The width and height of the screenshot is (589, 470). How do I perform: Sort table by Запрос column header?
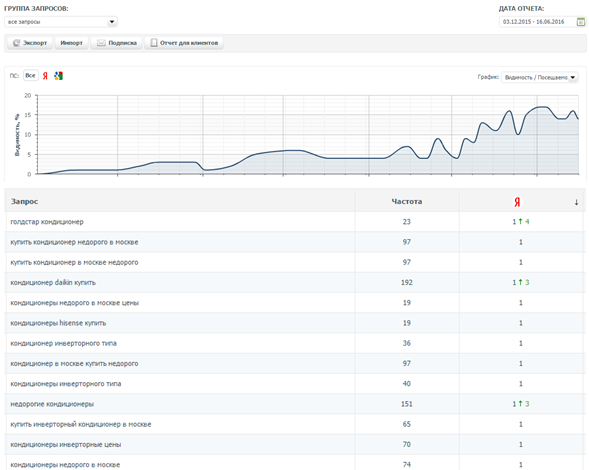click(x=24, y=201)
